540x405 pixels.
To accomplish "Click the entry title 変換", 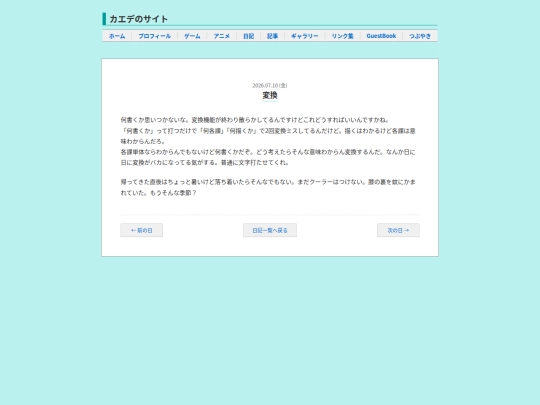I will click(x=270, y=95).
